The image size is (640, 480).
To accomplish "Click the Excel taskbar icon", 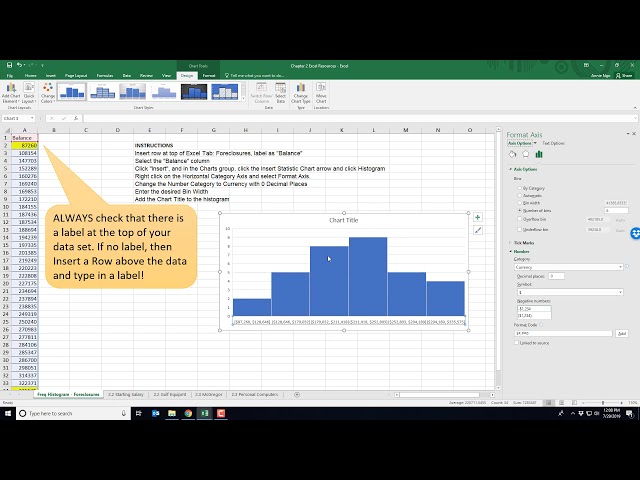I will pyautogui.click(x=204, y=413).
